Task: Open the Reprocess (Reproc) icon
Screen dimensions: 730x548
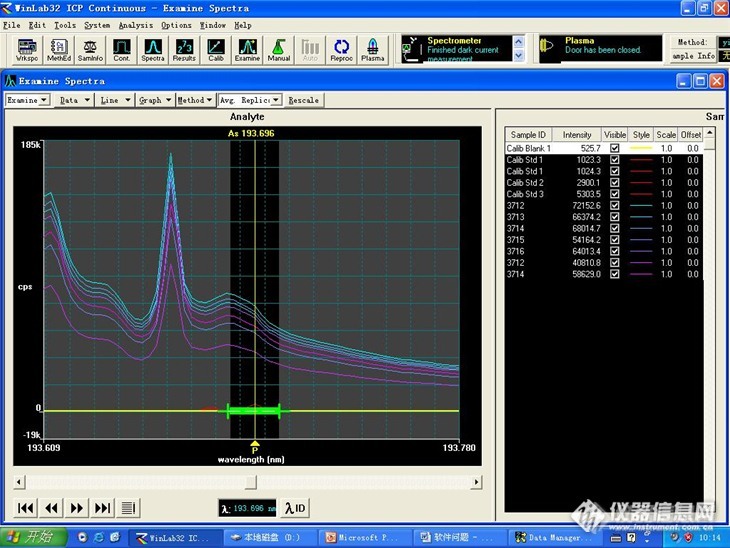Action: point(341,50)
